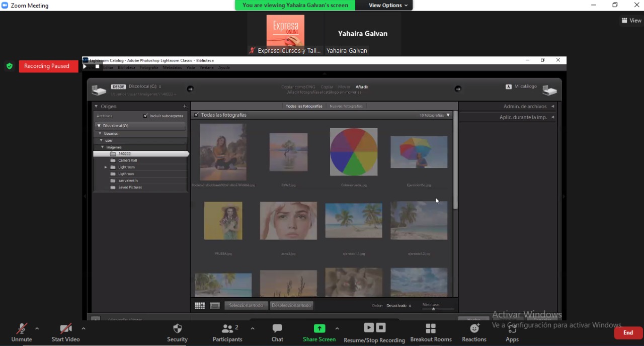
Task: Open Zoom View Options dropdown
Action: 388,5
